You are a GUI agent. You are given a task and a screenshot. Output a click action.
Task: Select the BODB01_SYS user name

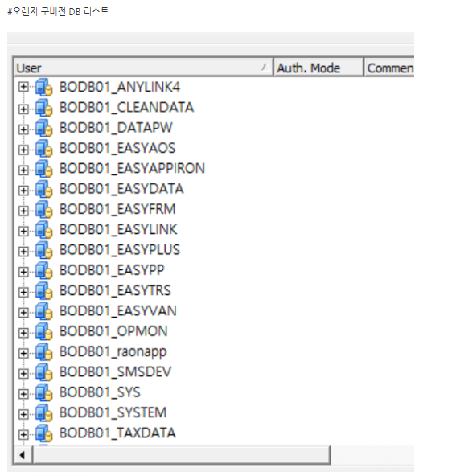(x=100, y=392)
